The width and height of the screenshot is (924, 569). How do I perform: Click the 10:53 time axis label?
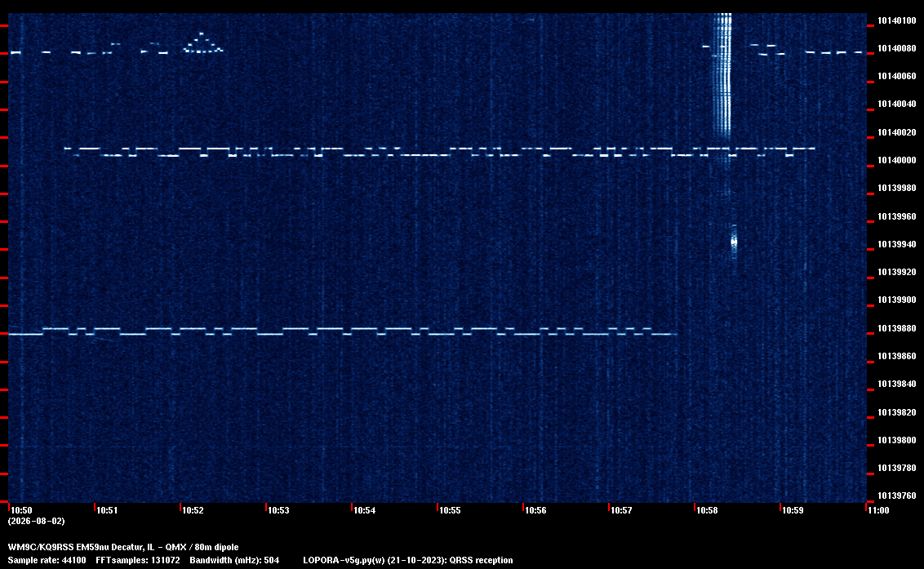(278, 510)
